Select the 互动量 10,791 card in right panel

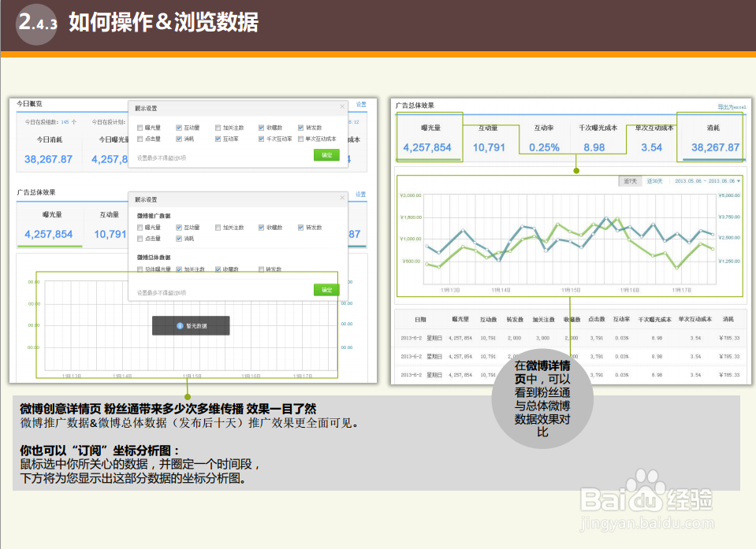tap(489, 139)
